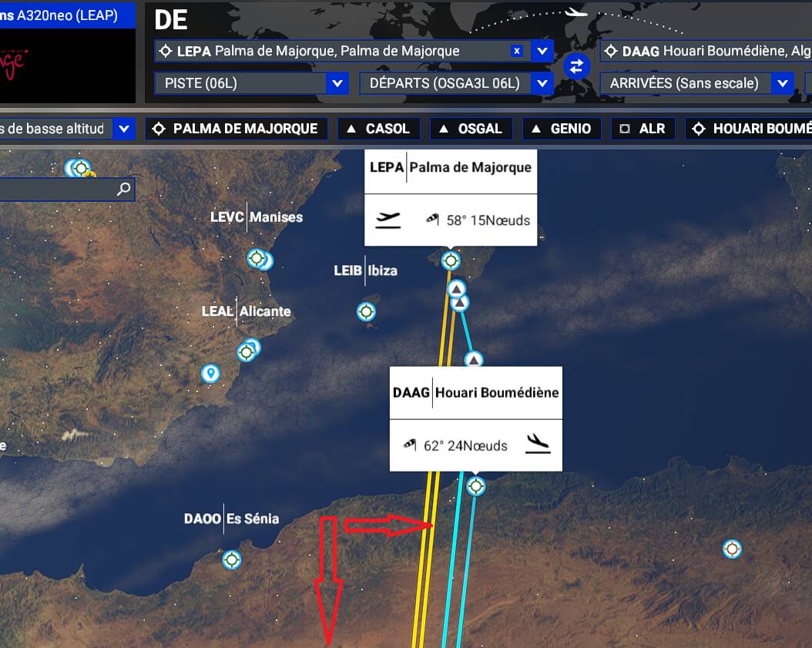
Task: Click the ALR waypoint button
Action: (x=643, y=129)
